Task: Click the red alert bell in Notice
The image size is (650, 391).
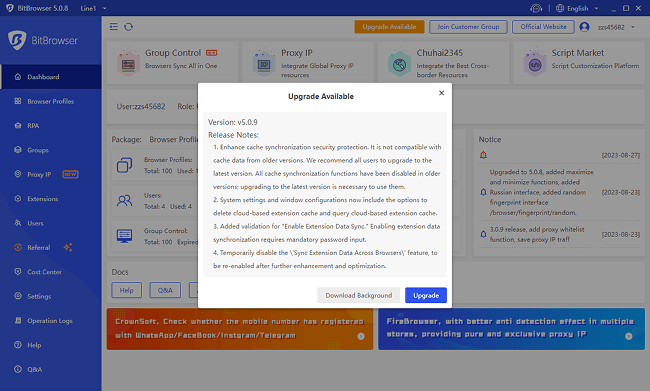Action: click(483, 155)
